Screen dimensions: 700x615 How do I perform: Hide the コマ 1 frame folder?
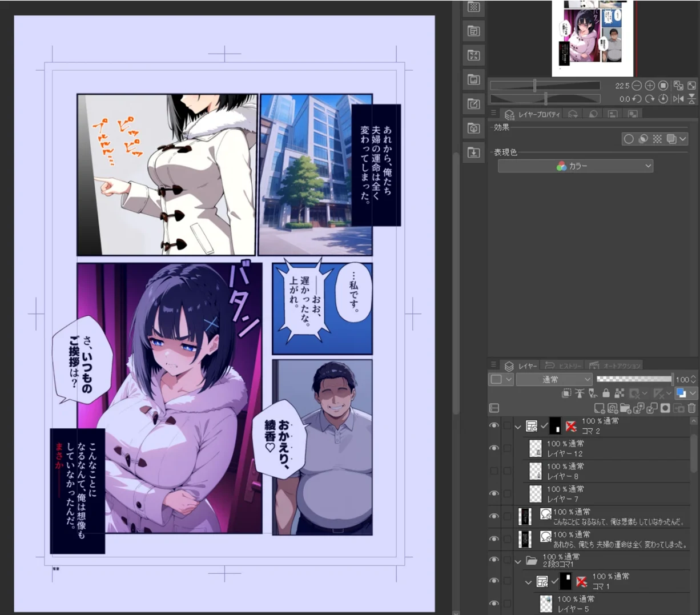click(x=494, y=581)
